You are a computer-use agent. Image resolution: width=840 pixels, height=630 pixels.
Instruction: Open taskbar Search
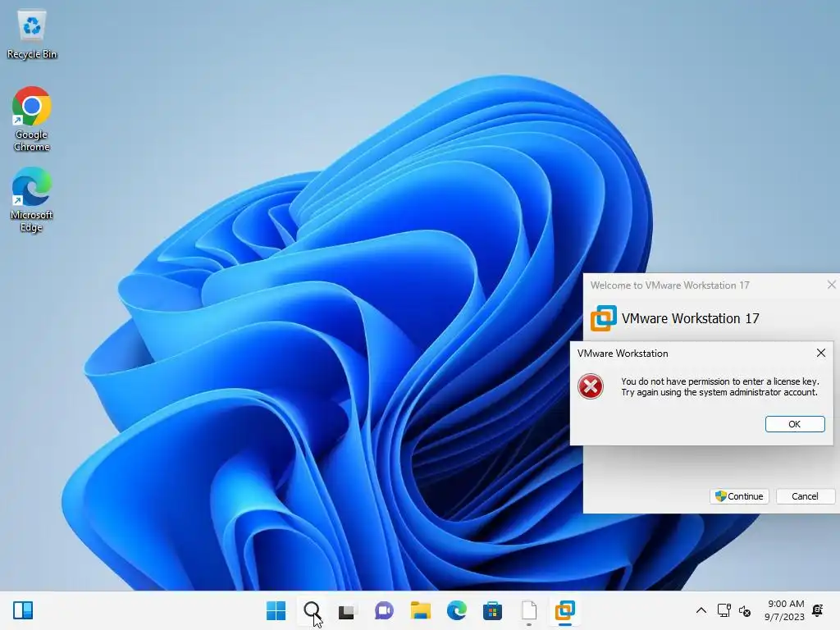(312, 610)
